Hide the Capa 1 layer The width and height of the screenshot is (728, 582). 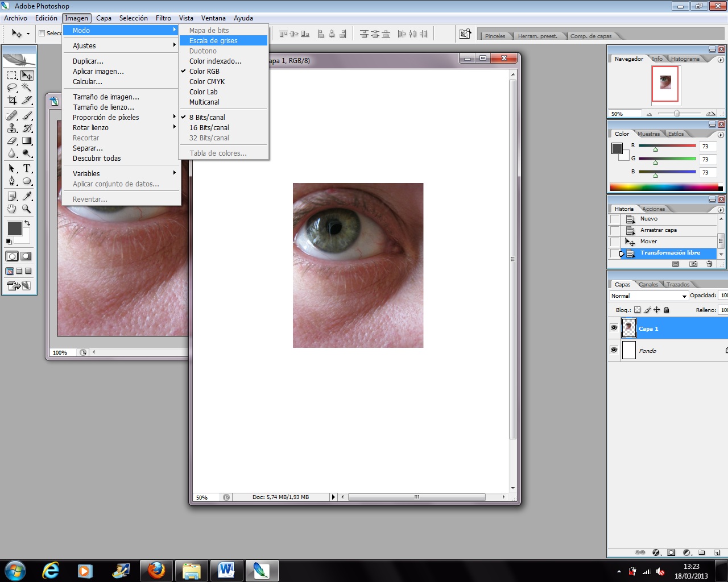614,329
